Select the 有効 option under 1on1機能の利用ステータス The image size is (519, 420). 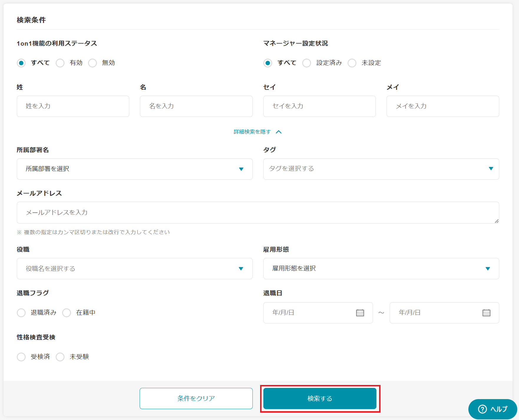point(60,63)
